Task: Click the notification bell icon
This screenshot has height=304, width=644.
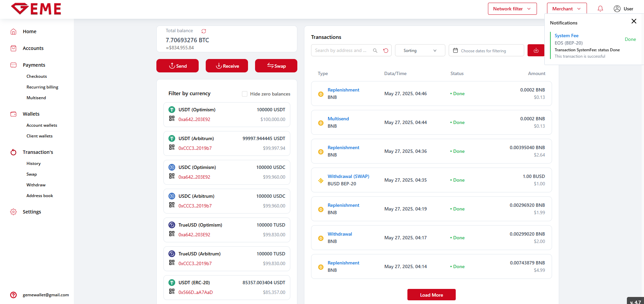Action: (600, 9)
